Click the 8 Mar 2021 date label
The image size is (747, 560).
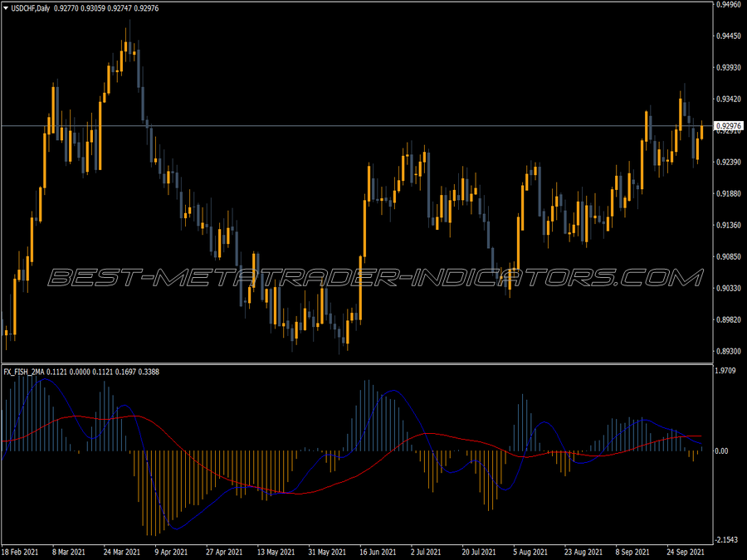pyautogui.click(x=69, y=553)
